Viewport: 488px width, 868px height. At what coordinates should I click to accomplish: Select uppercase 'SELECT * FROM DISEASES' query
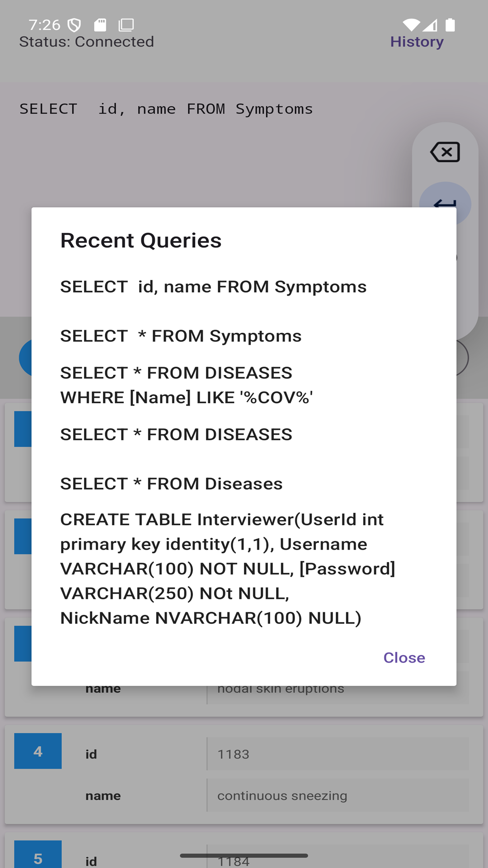click(x=176, y=434)
